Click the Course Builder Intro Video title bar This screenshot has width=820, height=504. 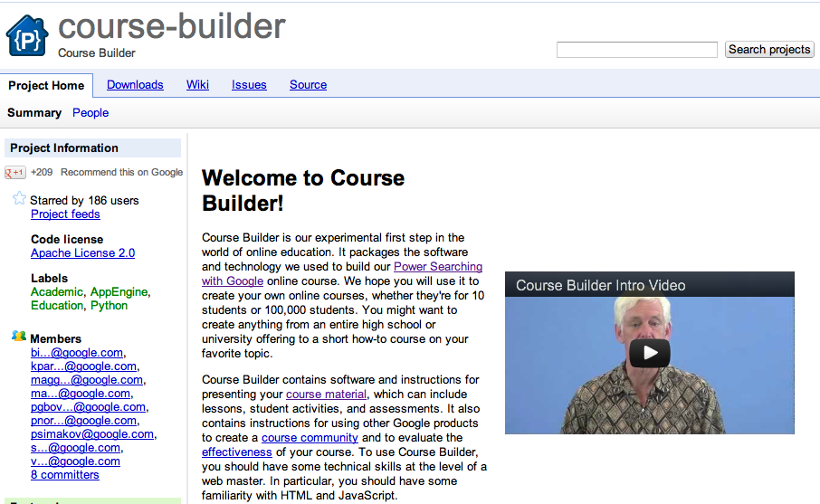click(650, 284)
